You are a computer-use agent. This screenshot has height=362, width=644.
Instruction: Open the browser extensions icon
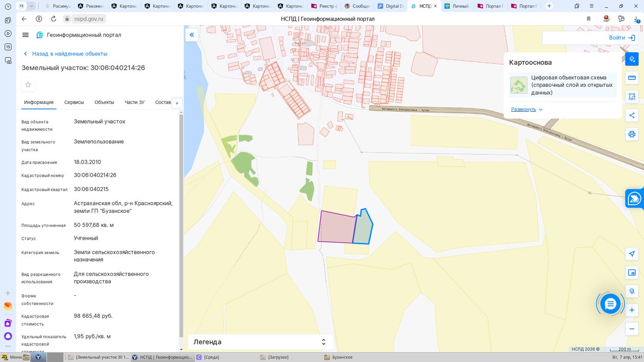621,19
